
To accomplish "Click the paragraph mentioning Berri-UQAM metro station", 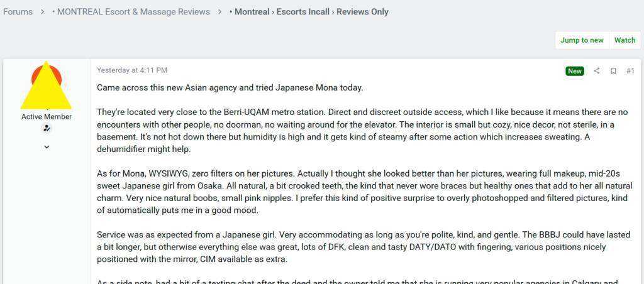I will point(362,131).
